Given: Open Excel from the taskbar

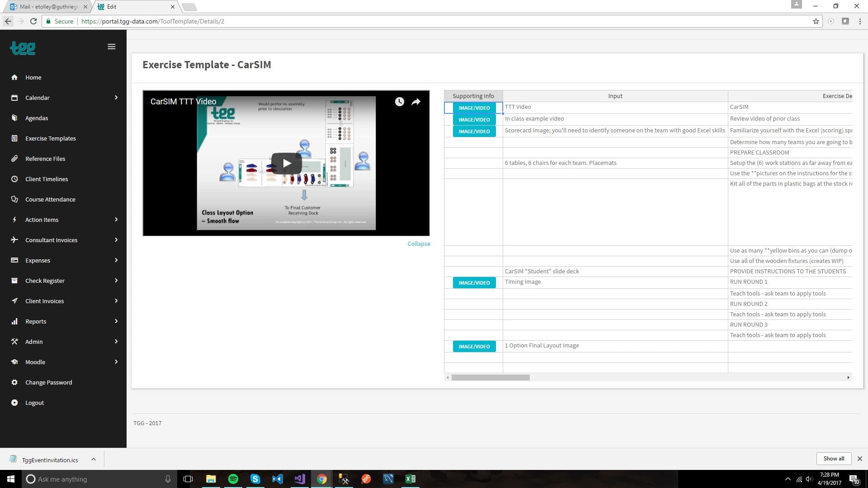Looking at the screenshot, I should (x=410, y=479).
